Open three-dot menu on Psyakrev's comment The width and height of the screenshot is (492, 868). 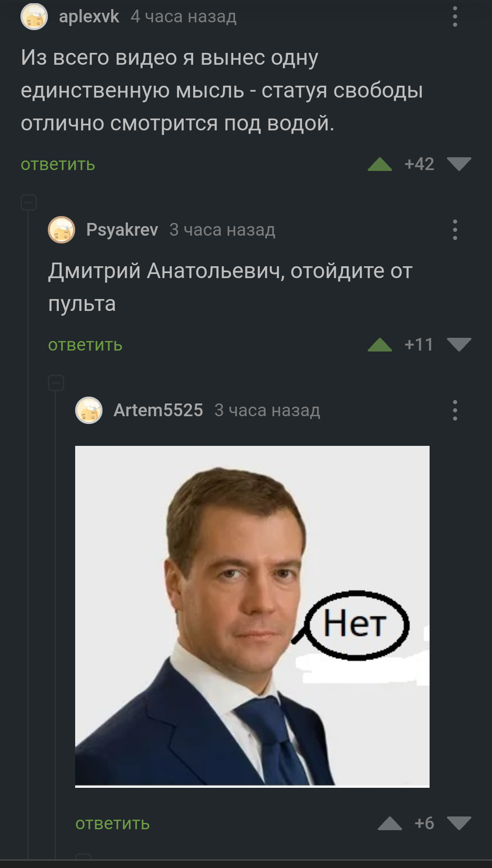(x=455, y=230)
